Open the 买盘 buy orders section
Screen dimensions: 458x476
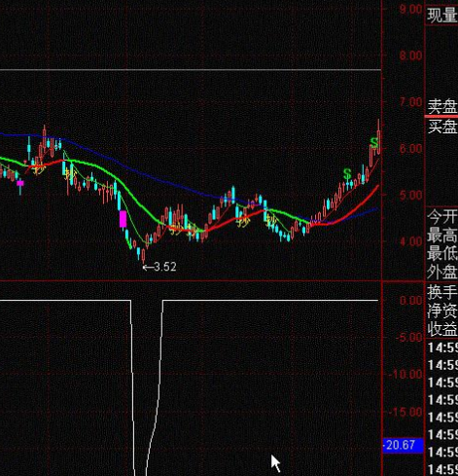click(442, 127)
